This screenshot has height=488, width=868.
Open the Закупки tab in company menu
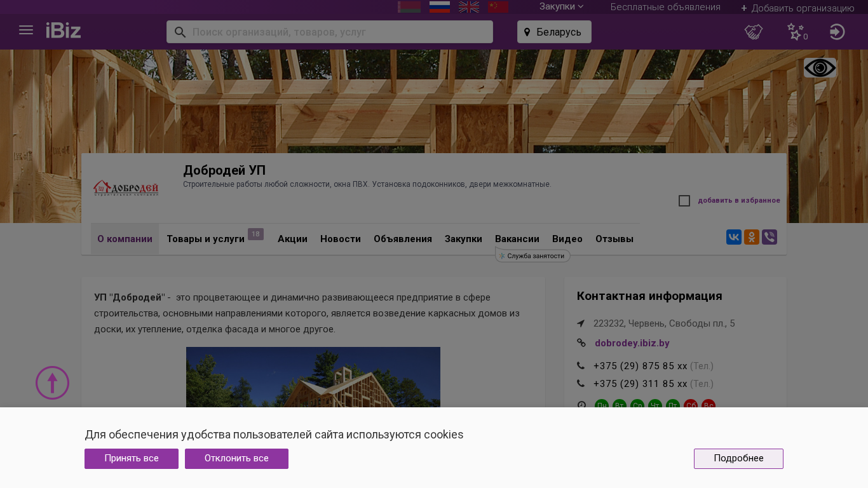coord(463,239)
